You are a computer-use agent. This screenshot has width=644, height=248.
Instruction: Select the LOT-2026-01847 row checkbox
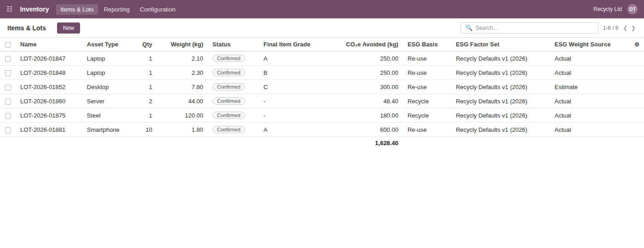[x=8, y=59]
